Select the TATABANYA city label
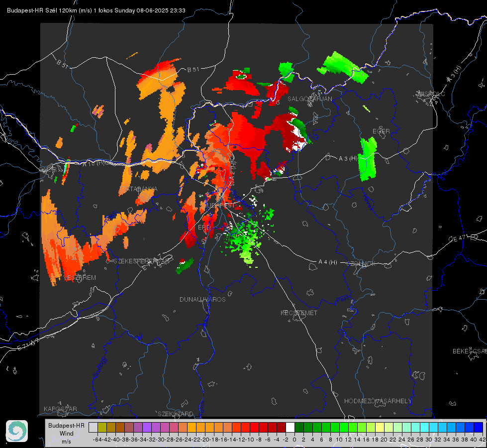 (140, 189)
